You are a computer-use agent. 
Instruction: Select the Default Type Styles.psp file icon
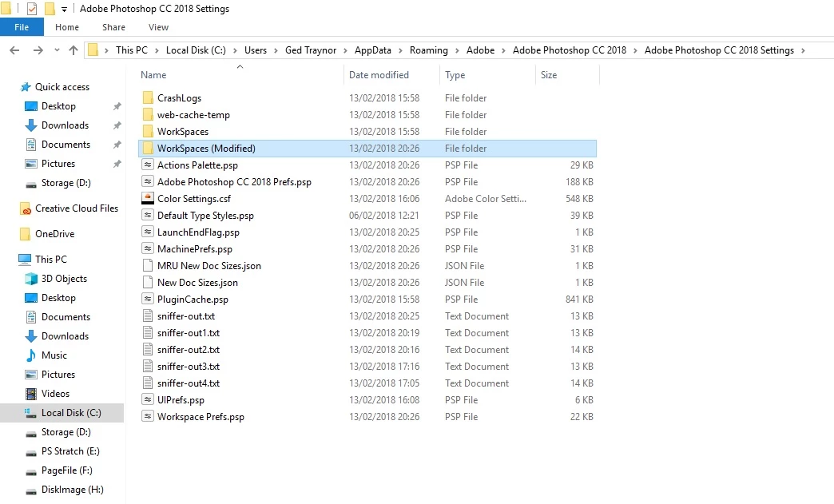click(148, 216)
